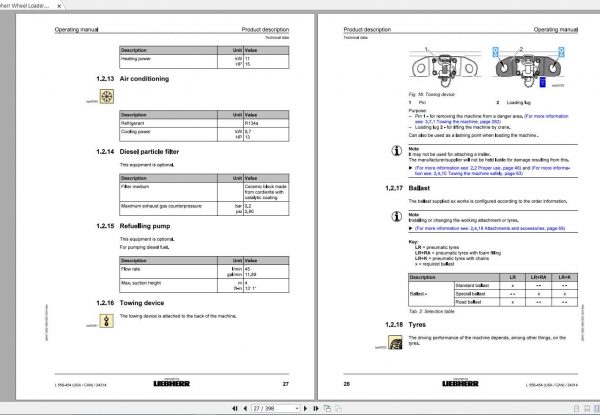Click the towing device figure 2 drawing

tap(528, 68)
